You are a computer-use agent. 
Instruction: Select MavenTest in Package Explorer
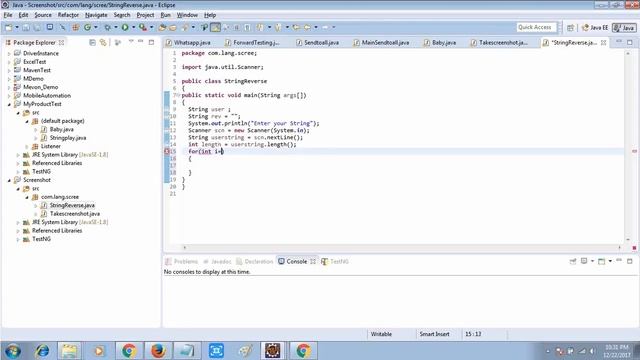37,70
